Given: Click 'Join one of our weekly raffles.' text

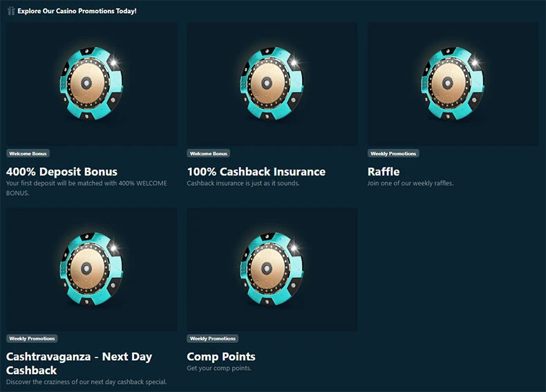Looking at the screenshot, I should [411, 183].
